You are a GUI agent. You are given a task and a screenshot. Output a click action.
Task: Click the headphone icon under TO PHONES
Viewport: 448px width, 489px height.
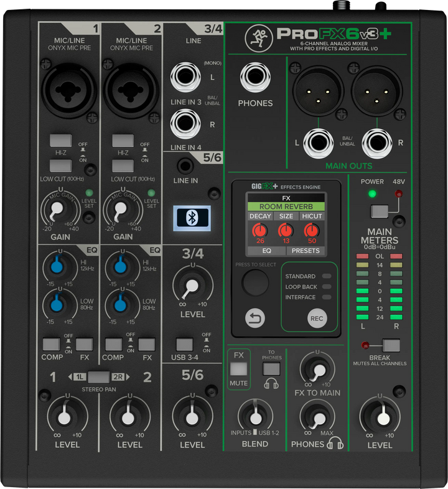click(x=271, y=383)
